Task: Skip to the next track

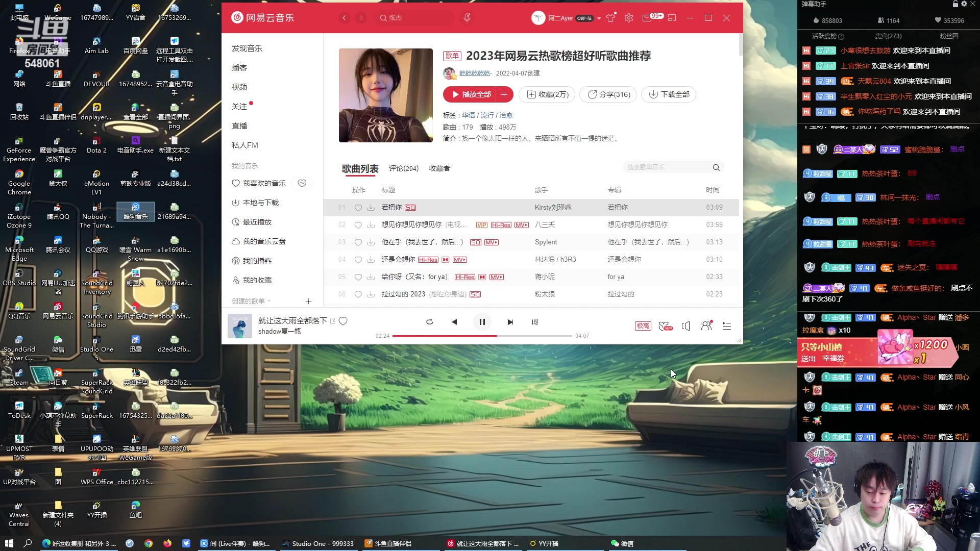Action: tap(510, 322)
